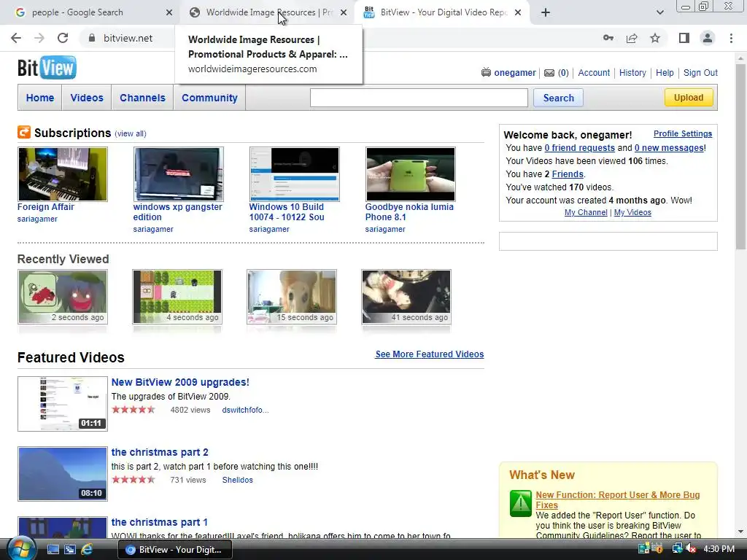Click the BitView search input field
Image resolution: width=747 pixels, height=560 pixels.
(419, 98)
